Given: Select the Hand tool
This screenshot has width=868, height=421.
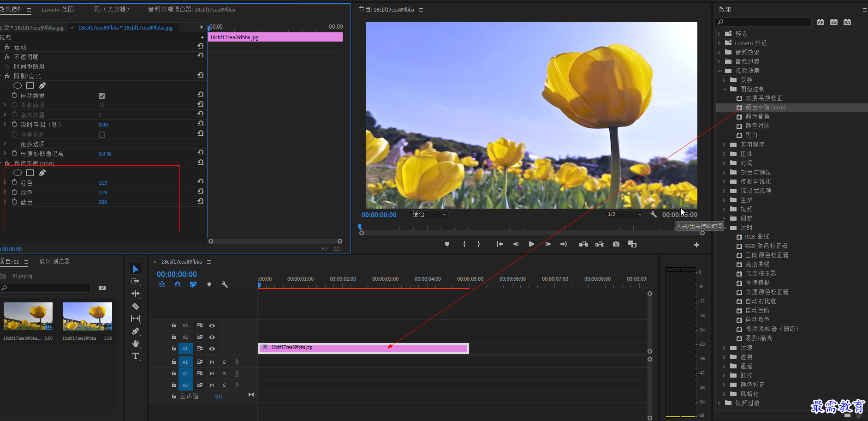Looking at the screenshot, I should click(x=136, y=343).
